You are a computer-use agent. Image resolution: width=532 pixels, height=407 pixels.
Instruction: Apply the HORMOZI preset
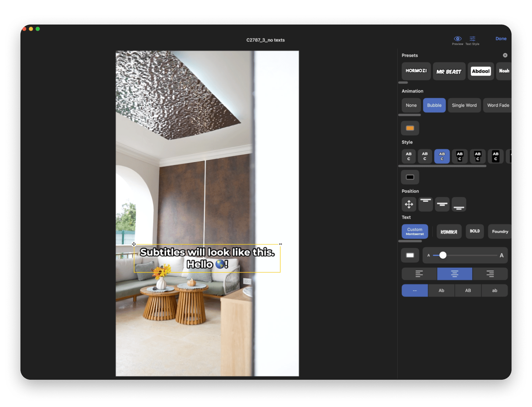(416, 71)
